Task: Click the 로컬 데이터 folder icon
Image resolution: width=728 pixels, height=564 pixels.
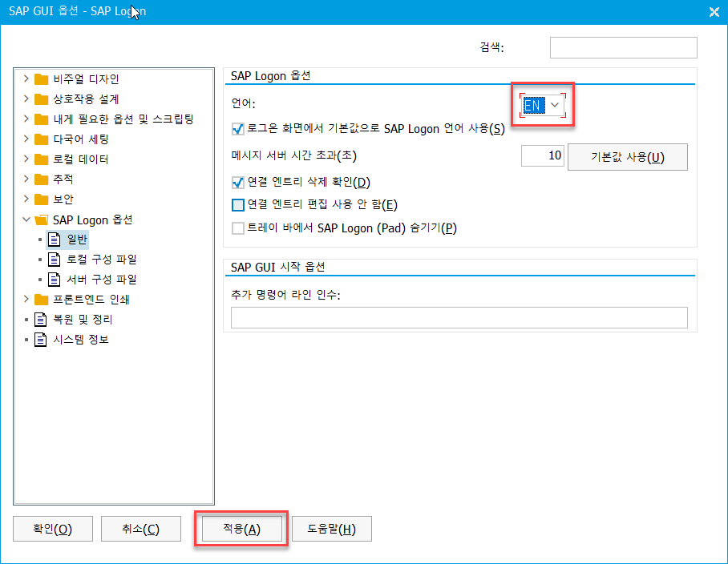Action: [x=42, y=159]
